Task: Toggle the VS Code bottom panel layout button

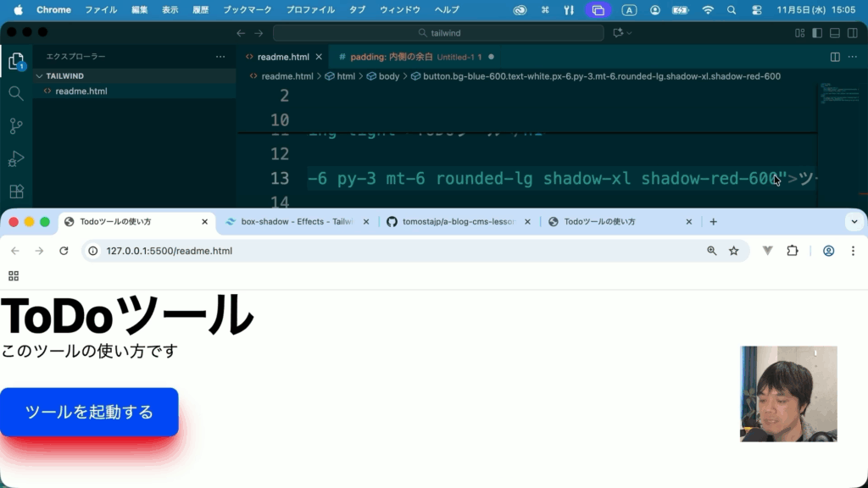Action: click(834, 33)
